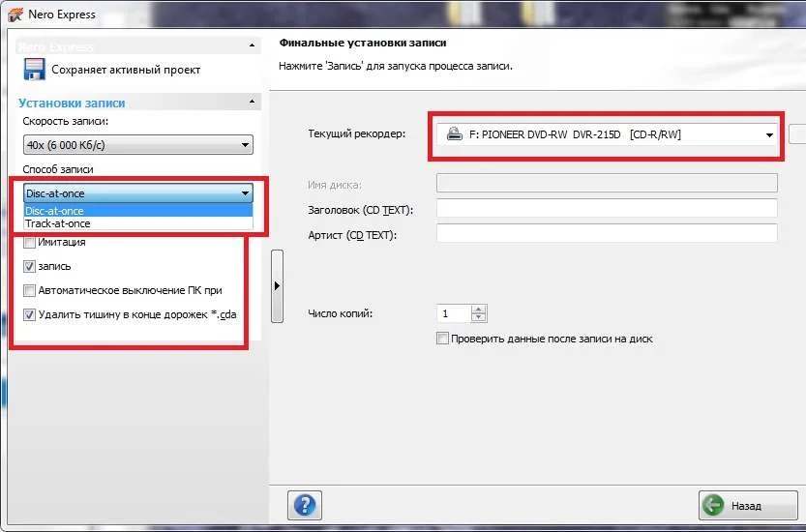The height and width of the screenshot is (532, 806).
Task: Click the Назад back button
Action: [x=748, y=505]
